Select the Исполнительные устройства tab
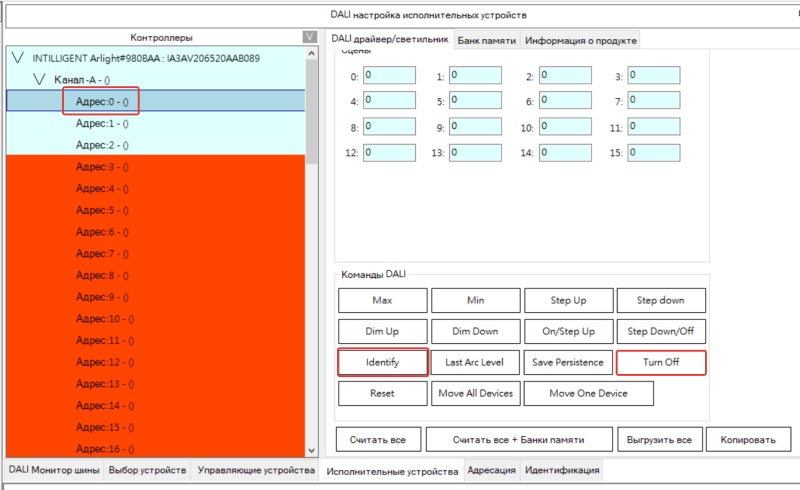This screenshot has height=490, width=800. (392, 471)
